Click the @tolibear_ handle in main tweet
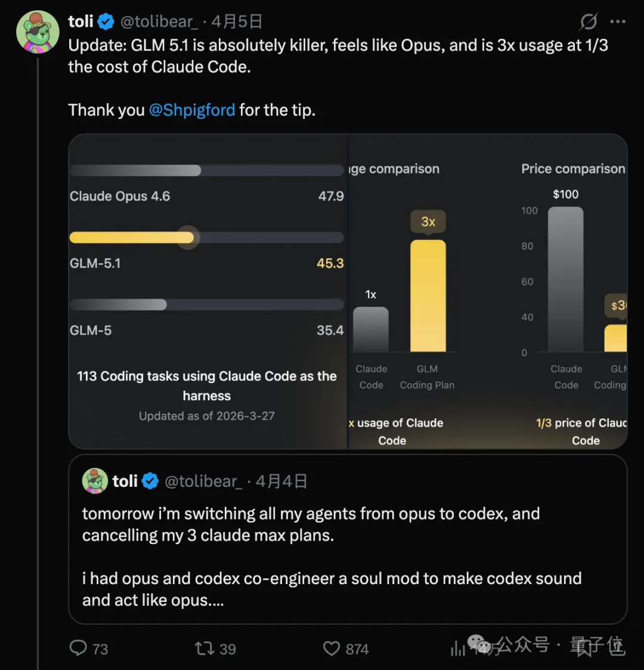This screenshot has height=670, width=644. (x=159, y=22)
